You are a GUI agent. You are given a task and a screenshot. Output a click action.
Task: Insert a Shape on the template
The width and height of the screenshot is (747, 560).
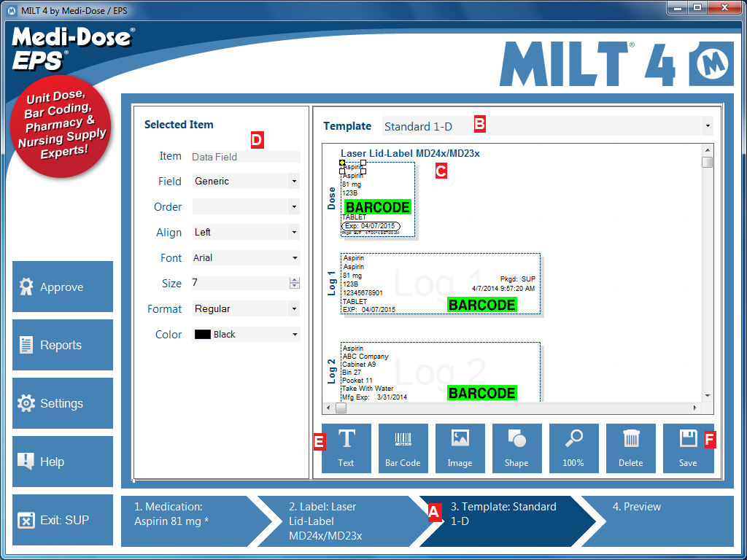517,448
